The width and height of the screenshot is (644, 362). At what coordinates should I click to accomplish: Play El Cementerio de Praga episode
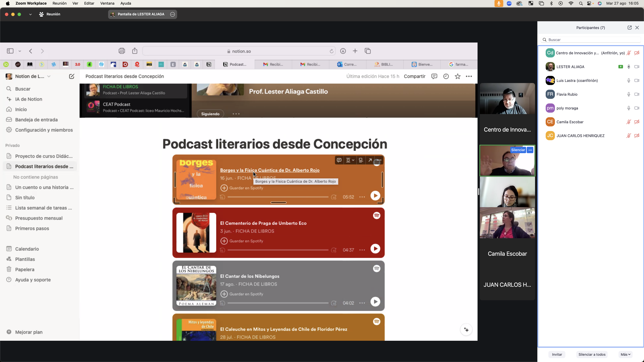pos(375,249)
